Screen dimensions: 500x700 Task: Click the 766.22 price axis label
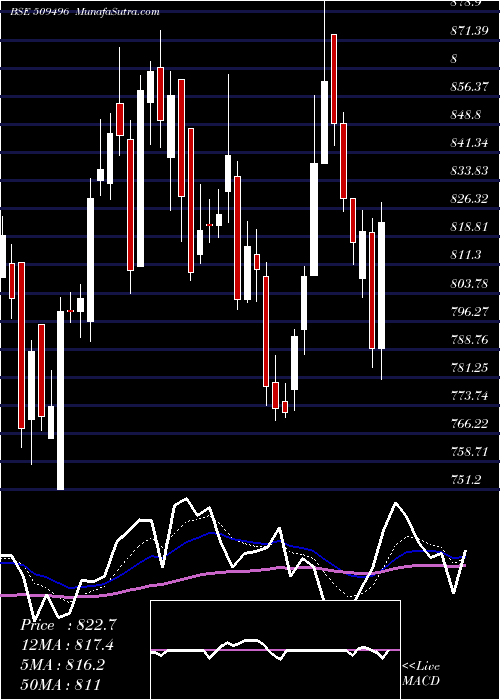(x=469, y=424)
